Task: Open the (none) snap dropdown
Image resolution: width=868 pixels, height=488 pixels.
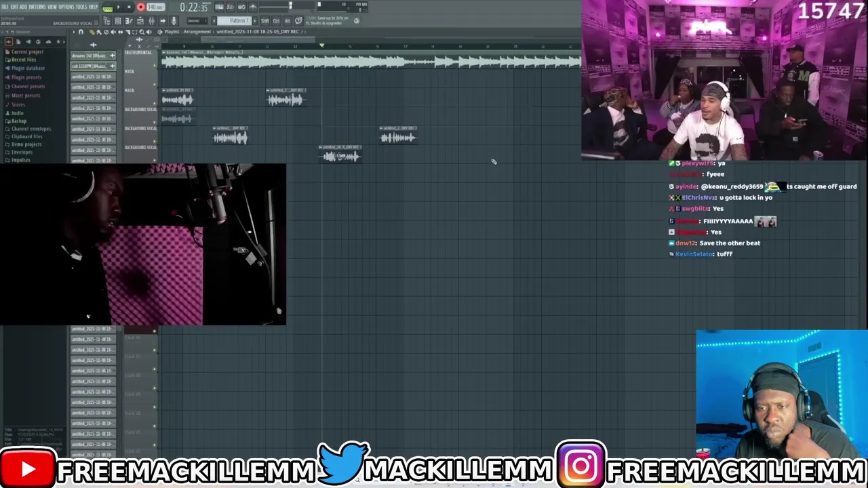Action: pyautogui.click(x=197, y=21)
